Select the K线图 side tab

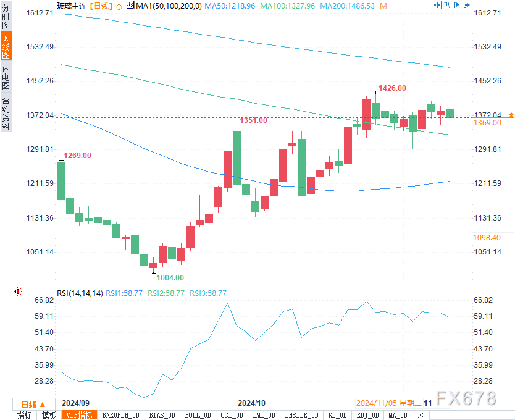(6, 48)
